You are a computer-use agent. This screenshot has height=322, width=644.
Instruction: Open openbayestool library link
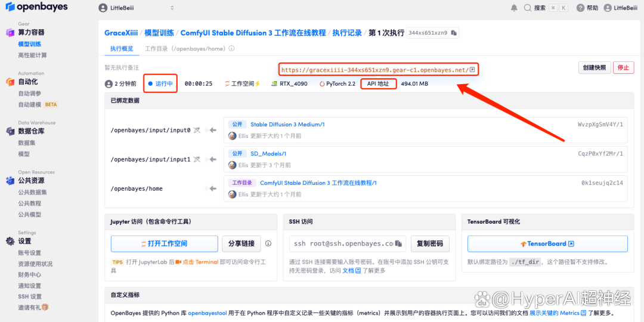pyautogui.click(x=208, y=314)
